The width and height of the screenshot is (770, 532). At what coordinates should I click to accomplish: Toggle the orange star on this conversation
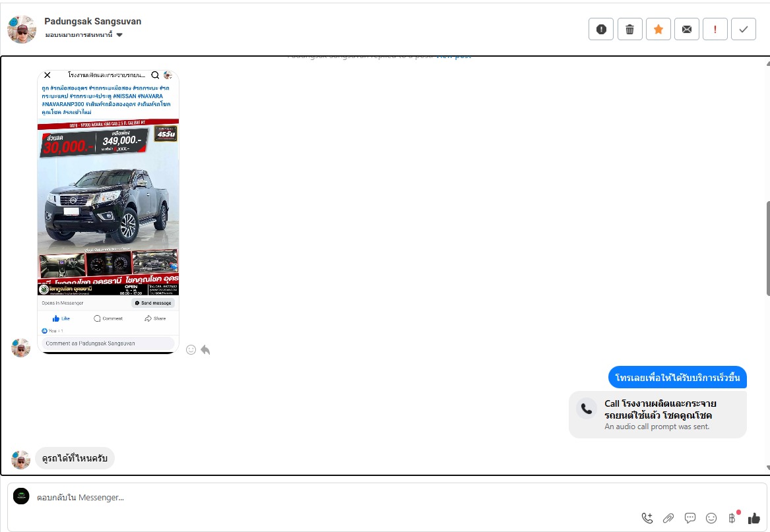pyautogui.click(x=658, y=29)
